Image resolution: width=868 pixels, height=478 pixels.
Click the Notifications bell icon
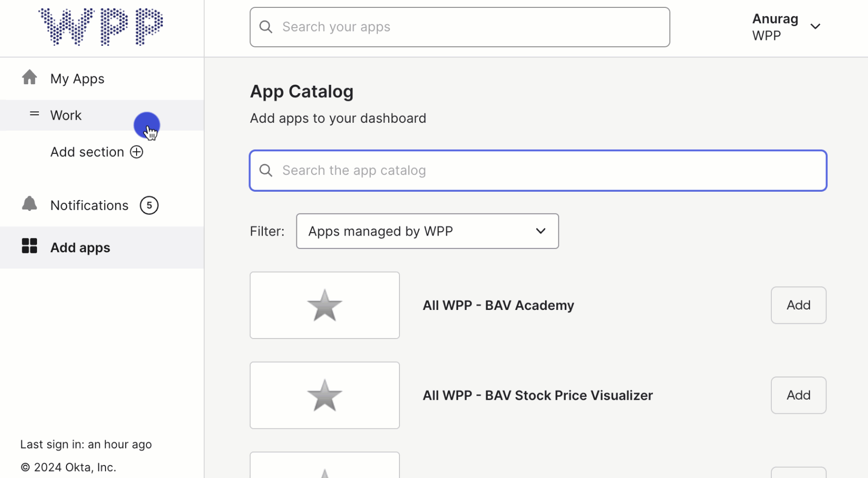pyautogui.click(x=30, y=204)
